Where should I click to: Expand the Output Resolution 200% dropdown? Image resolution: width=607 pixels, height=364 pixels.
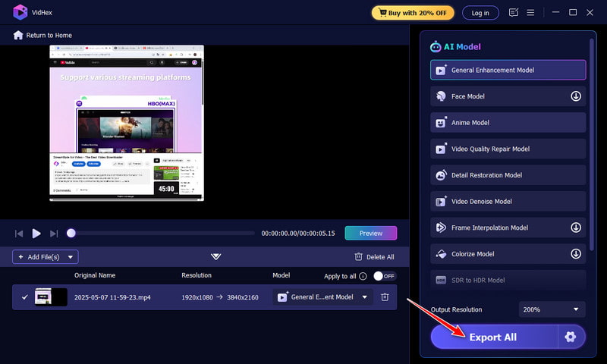552,309
